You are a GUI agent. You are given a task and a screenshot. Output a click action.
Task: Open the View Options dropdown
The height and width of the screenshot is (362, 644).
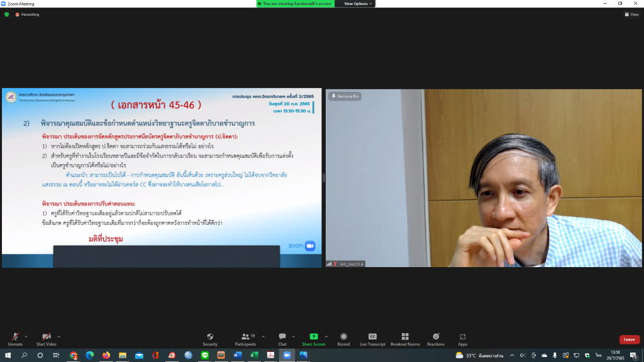point(358,4)
